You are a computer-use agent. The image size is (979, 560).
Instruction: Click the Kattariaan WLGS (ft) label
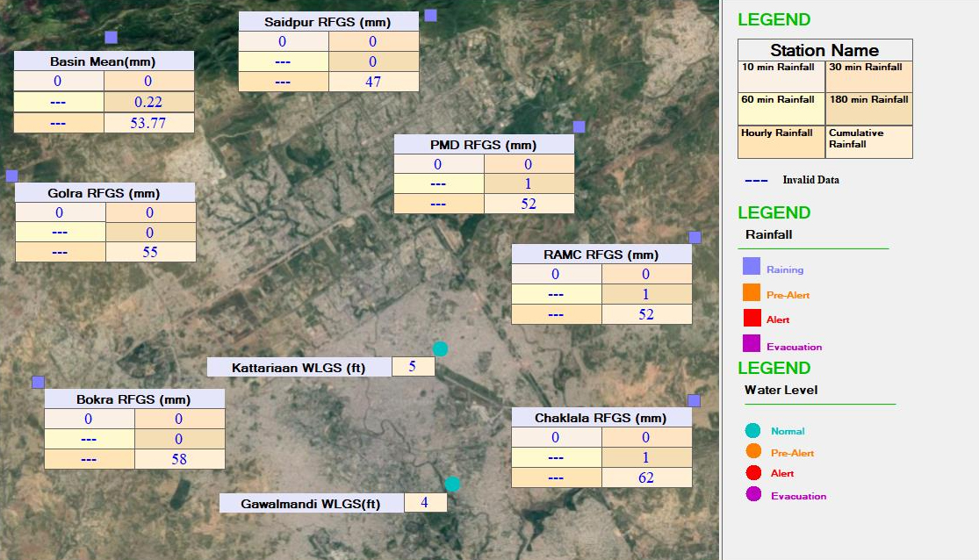pyautogui.click(x=299, y=367)
